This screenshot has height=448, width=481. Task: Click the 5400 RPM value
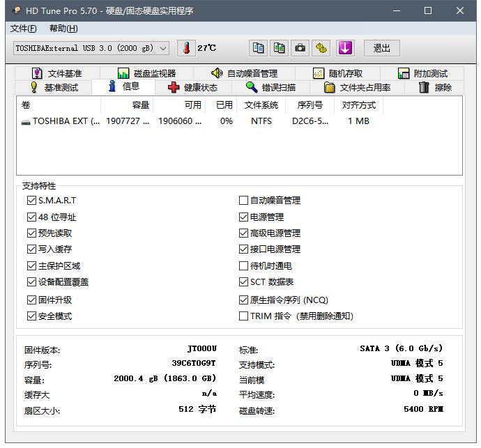coord(423,409)
